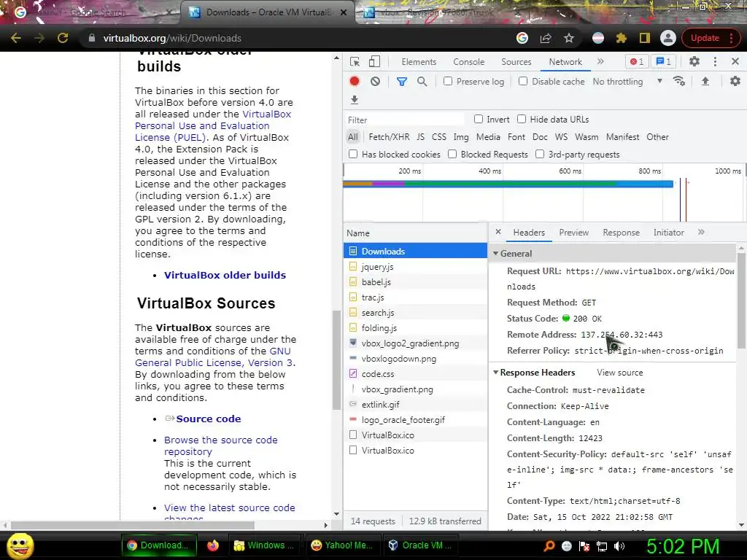The width and height of the screenshot is (747, 560).
Task: Select the vbox_logo2_gradient.png request row
Action: 415,343
